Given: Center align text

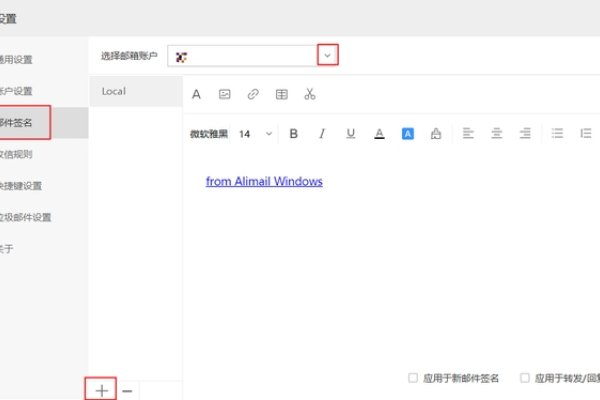Looking at the screenshot, I should click(x=497, y=133).
